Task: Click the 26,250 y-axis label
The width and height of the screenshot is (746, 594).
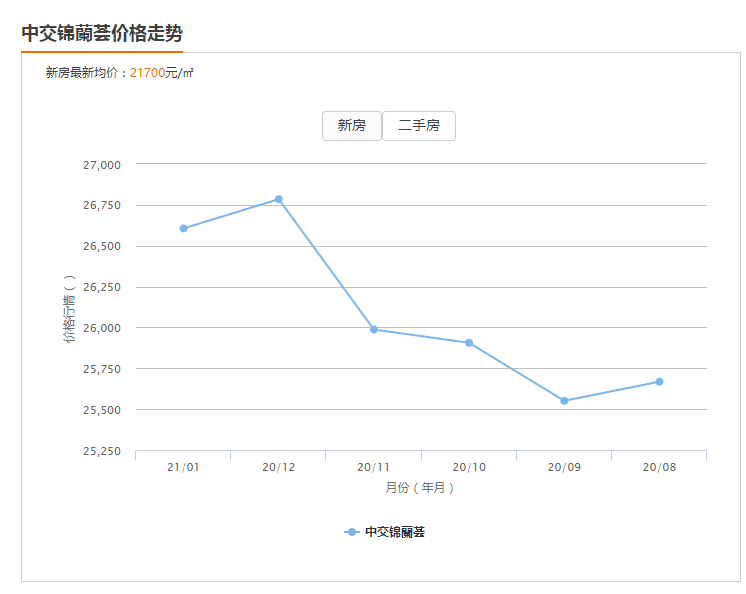Action: (102, 287)
